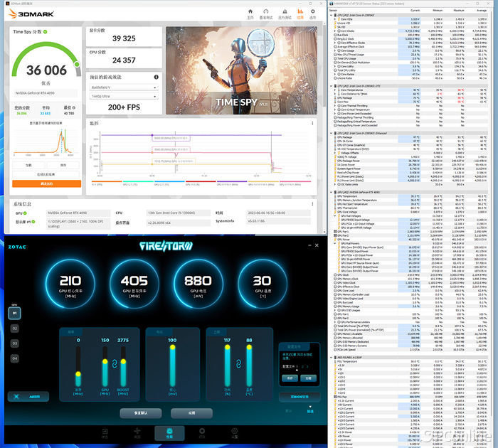The width and height of the screenshot is (498, 448).
Task: Click the FireStorm apply button
Action: click(x=191, y=413)
